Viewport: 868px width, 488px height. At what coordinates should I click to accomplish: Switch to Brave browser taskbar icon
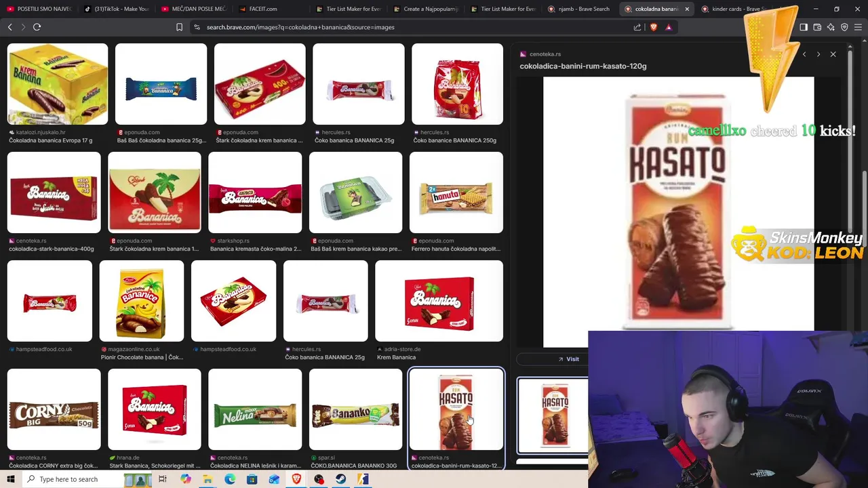(296, 479)
